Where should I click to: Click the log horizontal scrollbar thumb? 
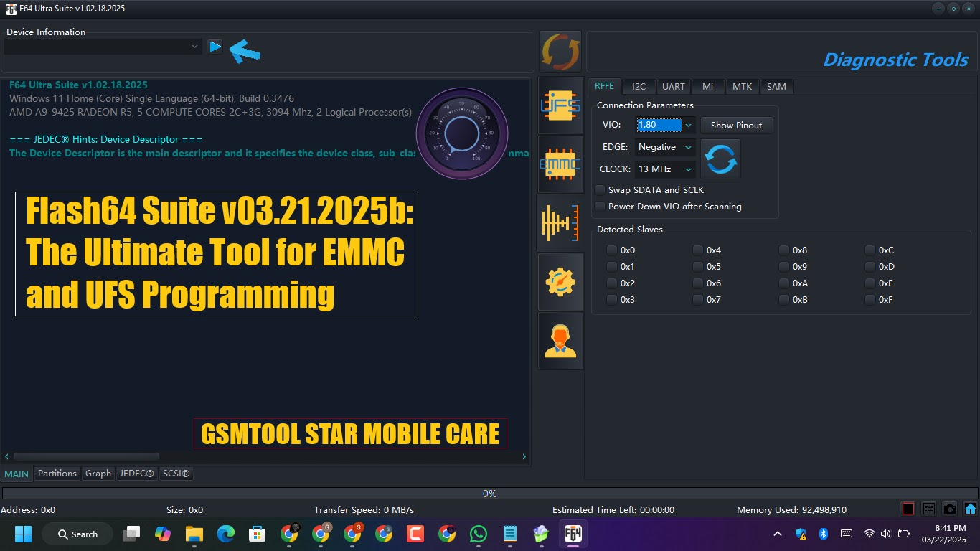(x=86, y=456)
